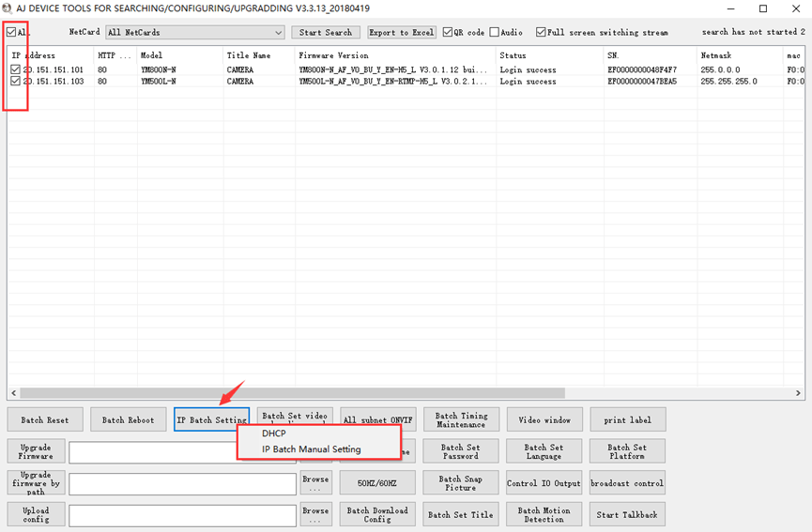Click the Upload config file path field
This screenshot has width=812, height=532.
click(x=182, y=515)
